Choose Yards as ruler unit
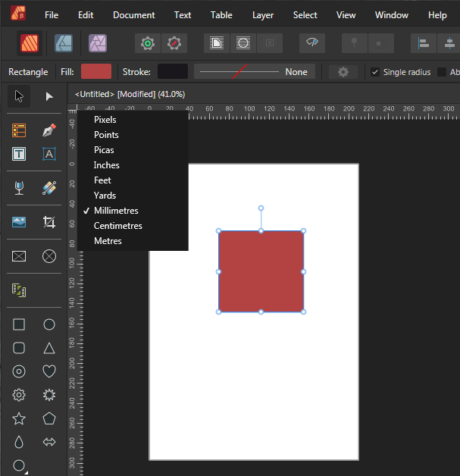The image size is (460, 476). [133, 196]
